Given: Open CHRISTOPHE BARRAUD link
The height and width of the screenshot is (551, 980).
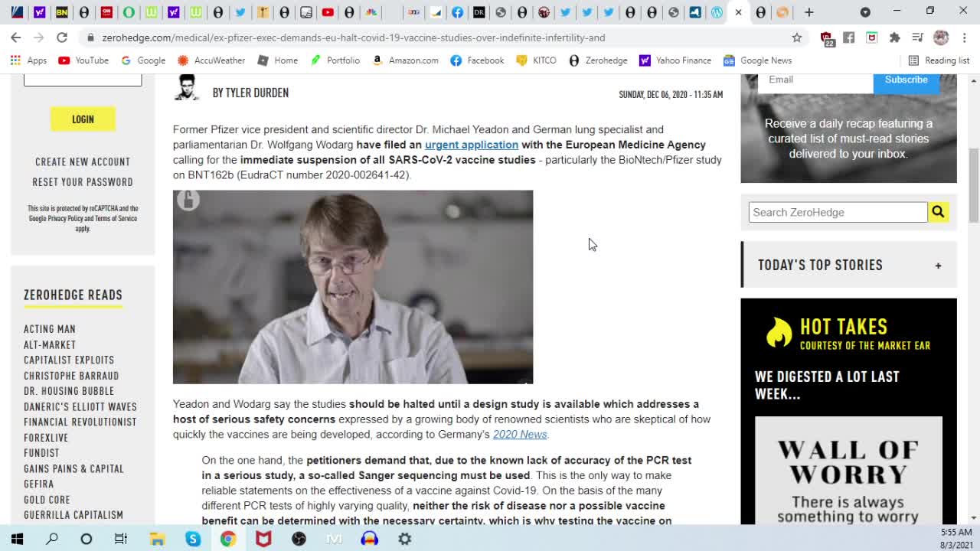Looking at the screenshot, I should pos(71,376).
